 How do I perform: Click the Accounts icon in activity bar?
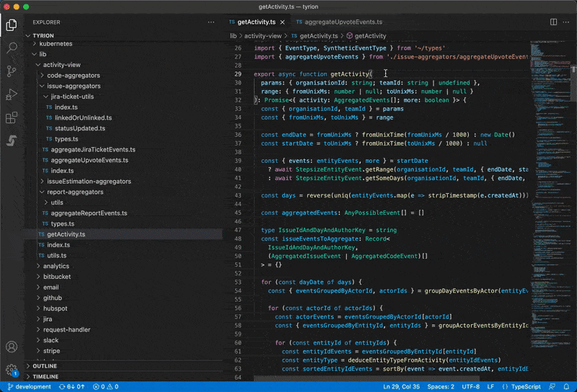pyautogui.click(x=12, y=347)
